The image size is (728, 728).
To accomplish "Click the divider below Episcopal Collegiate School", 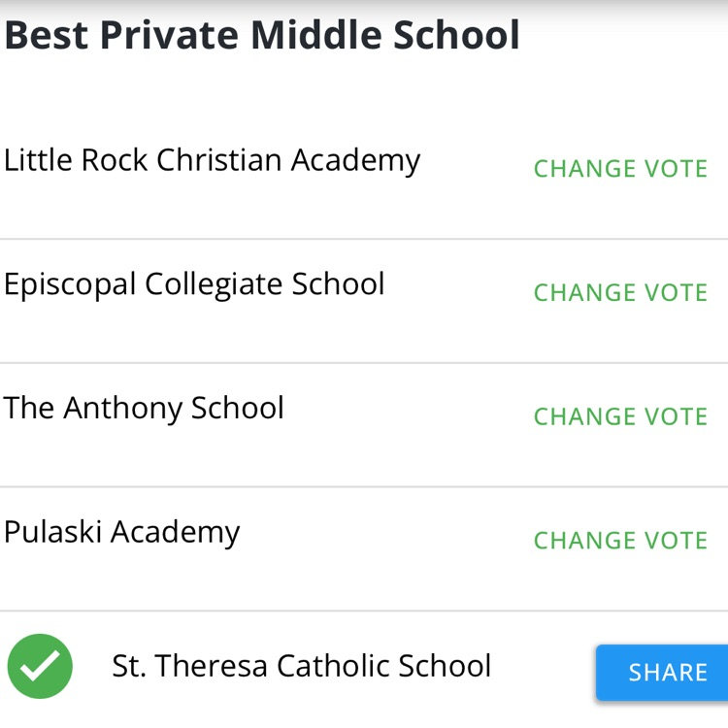I will pos(364,363).
